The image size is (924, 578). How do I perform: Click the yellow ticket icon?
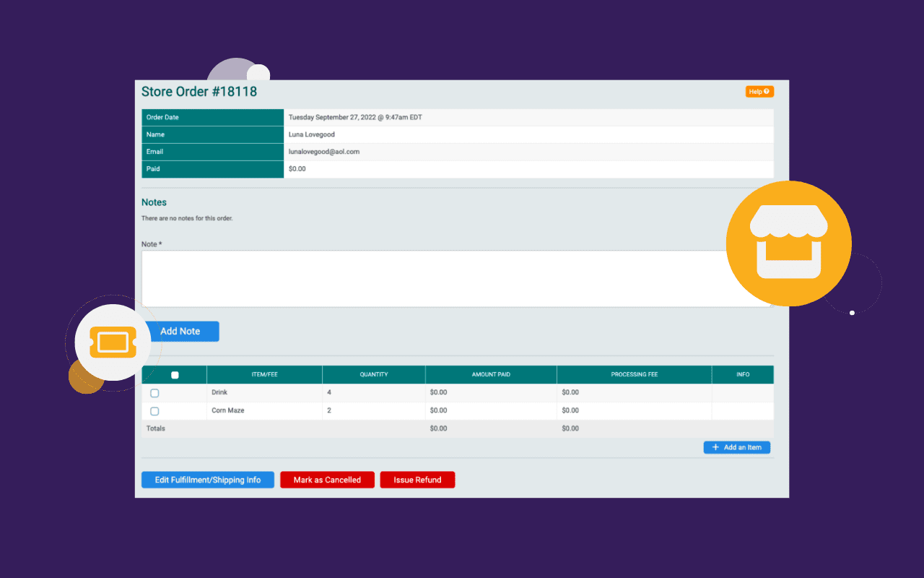[113, 342]
